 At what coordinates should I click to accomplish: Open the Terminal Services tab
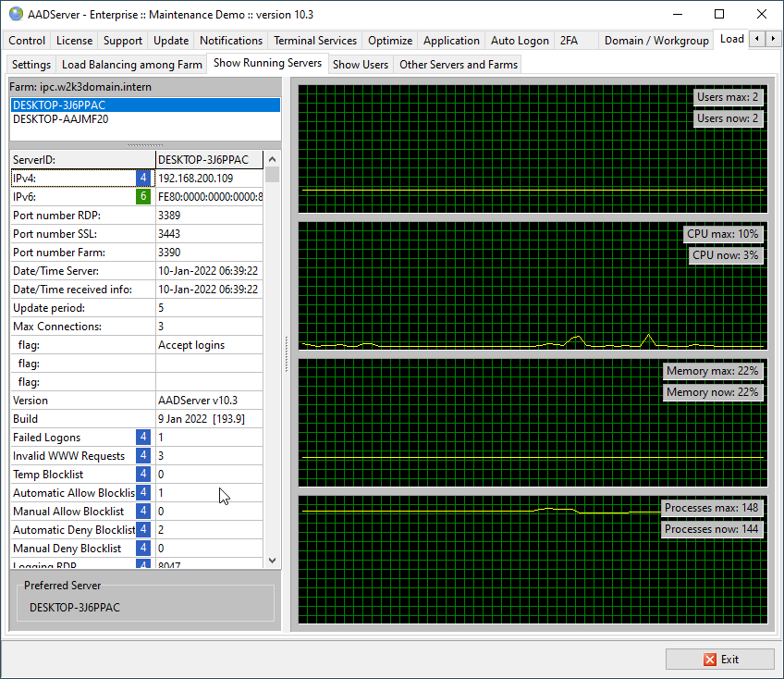tap(314, 41)
